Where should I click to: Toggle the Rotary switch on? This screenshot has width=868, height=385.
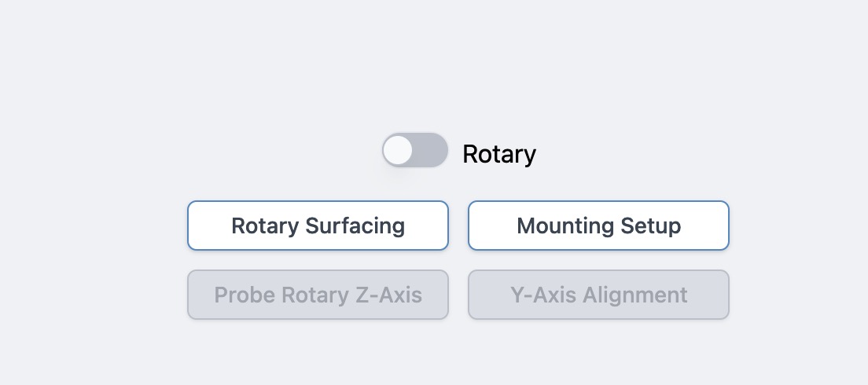tap(415, 150)
